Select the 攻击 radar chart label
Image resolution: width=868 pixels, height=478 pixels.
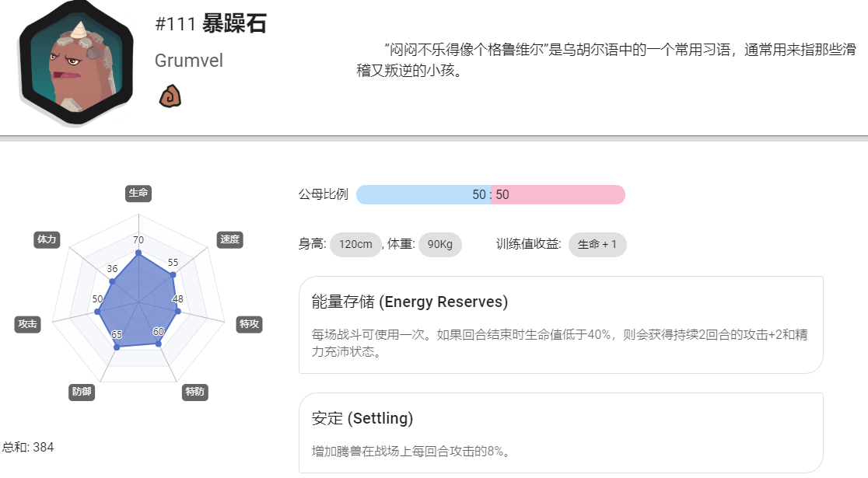28,324
